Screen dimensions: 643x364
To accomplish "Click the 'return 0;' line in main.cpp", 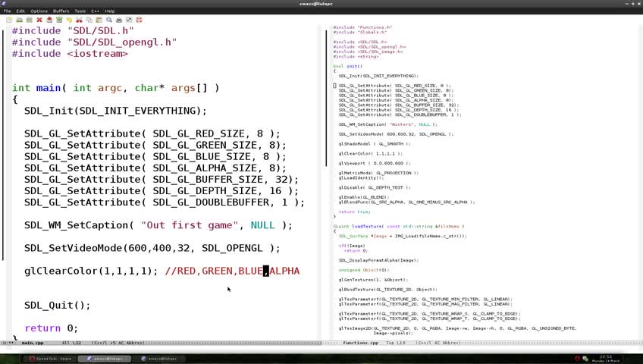I will click(52, 328).
